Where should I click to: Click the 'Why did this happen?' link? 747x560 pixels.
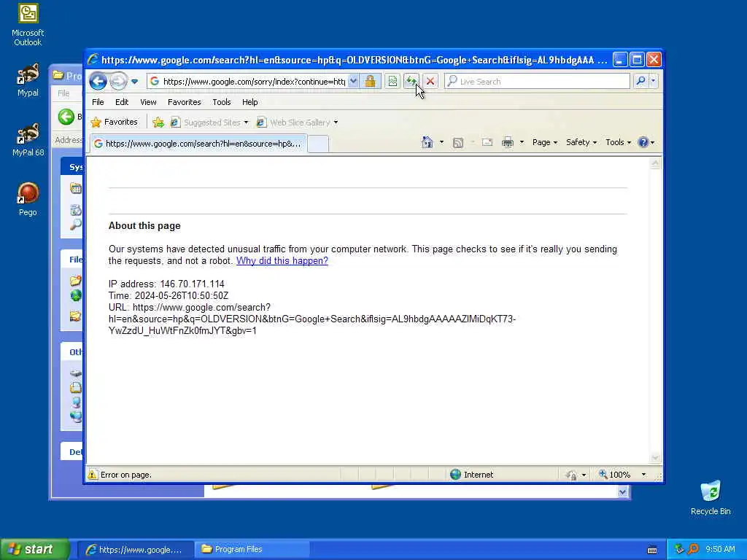pos(282,260)
